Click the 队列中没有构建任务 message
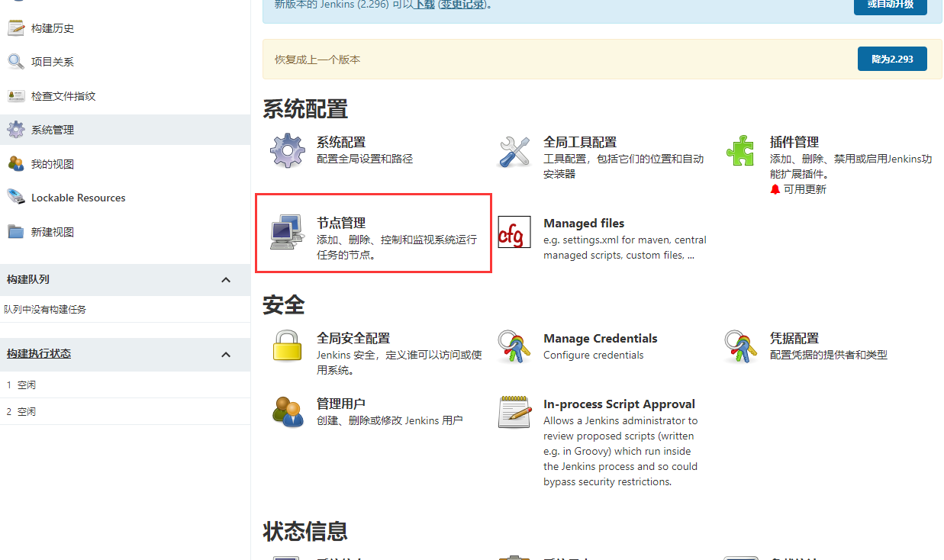The image size is (944, 560). coord(45,309)
